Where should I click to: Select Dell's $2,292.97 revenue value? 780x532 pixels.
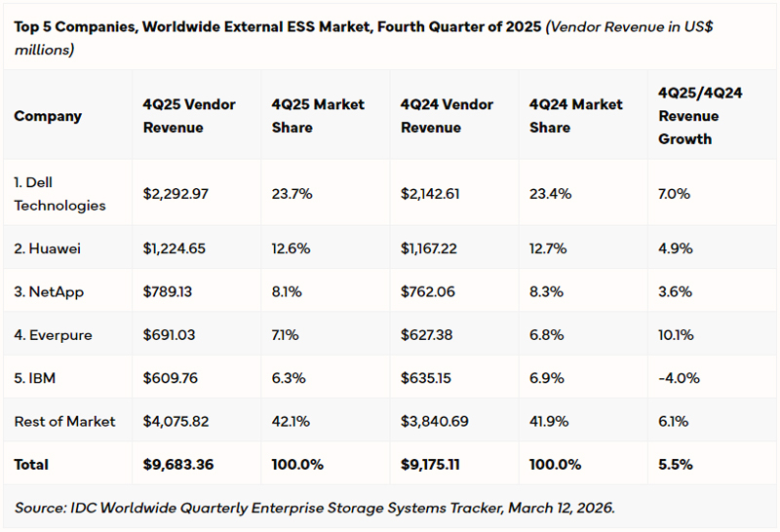point(176,193)
